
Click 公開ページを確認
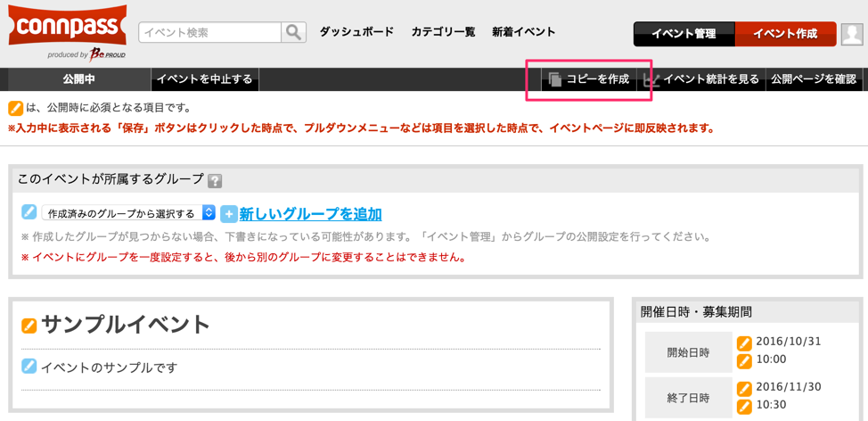814,79
